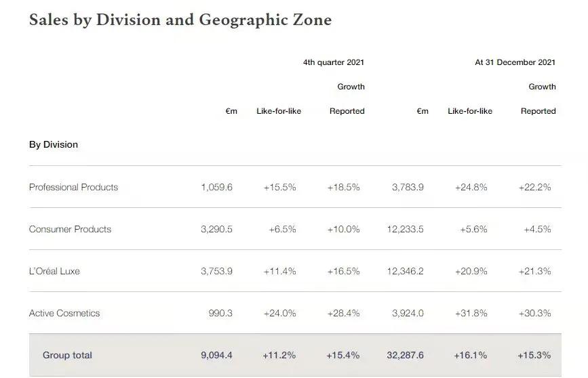Select the +24.8% like-for-like growth cell

pyautogui.click(x=471, y=187)
